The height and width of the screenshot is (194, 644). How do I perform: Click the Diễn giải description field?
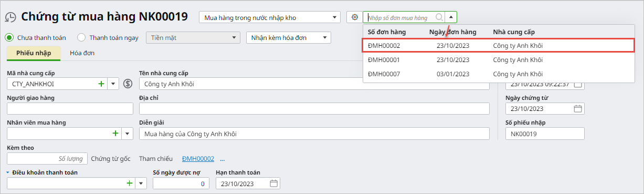(314, 134)
